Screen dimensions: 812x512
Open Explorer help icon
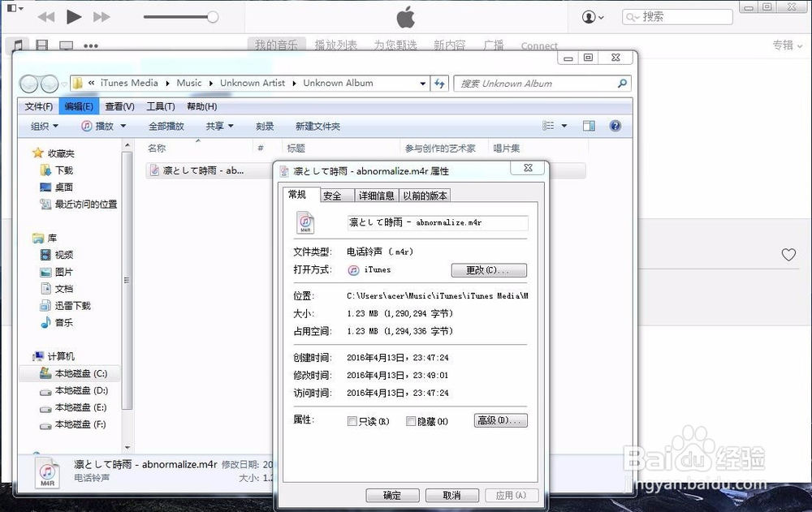point(615,126)
